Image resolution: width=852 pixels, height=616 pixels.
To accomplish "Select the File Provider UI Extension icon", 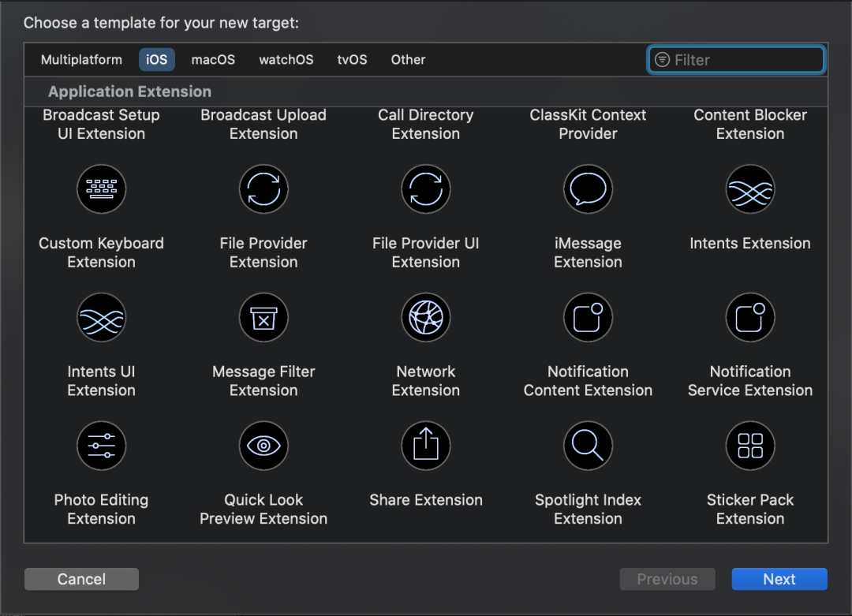I will [426, 189].
